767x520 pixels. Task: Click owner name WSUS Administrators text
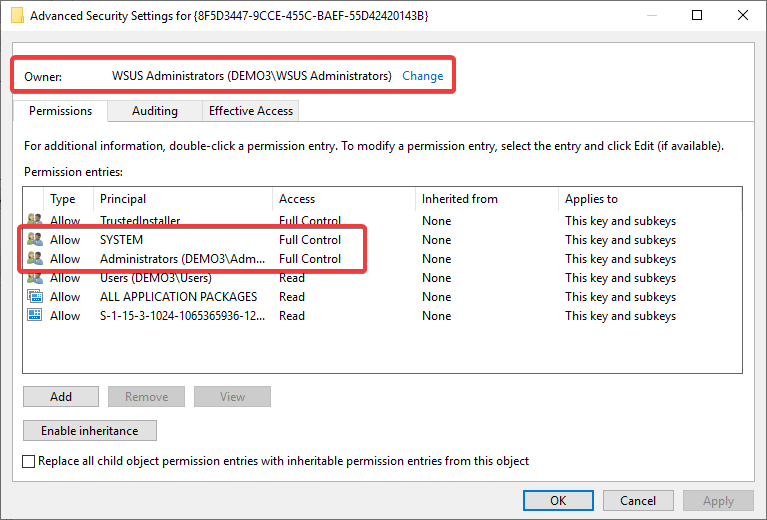[x=251, y=76]
